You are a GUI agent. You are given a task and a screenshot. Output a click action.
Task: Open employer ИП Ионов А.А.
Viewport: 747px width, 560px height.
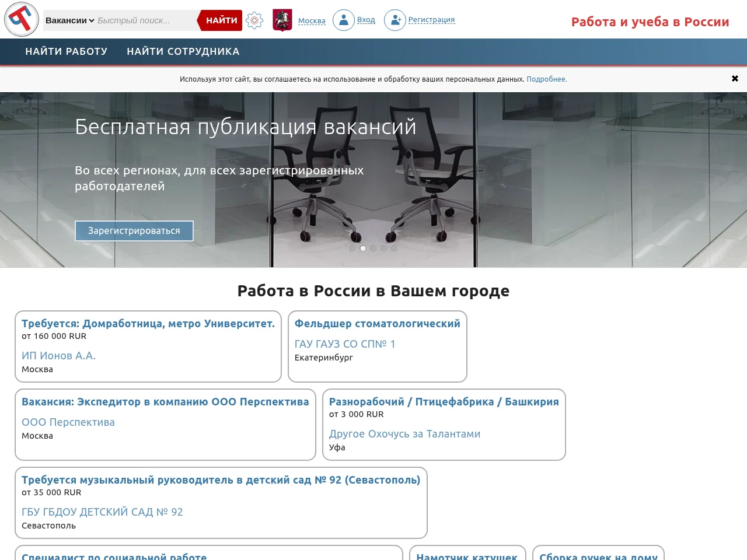coord(58,356)
